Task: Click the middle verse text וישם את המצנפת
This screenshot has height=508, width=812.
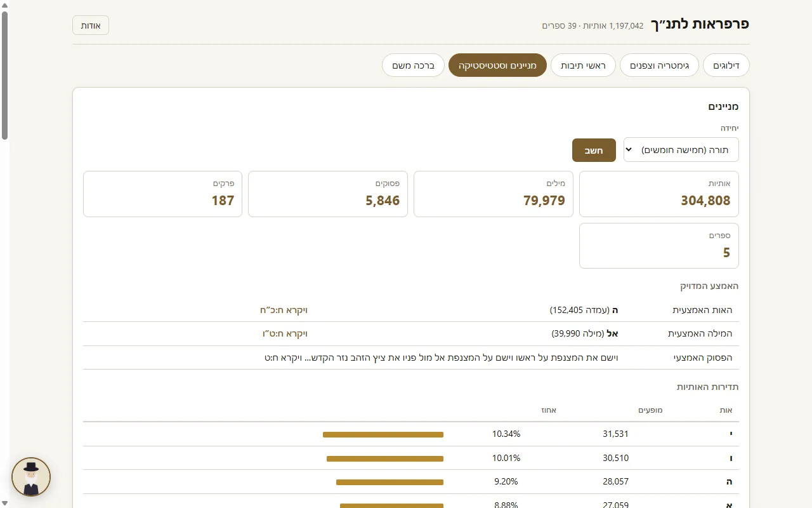Action: [x=442, y=358]
